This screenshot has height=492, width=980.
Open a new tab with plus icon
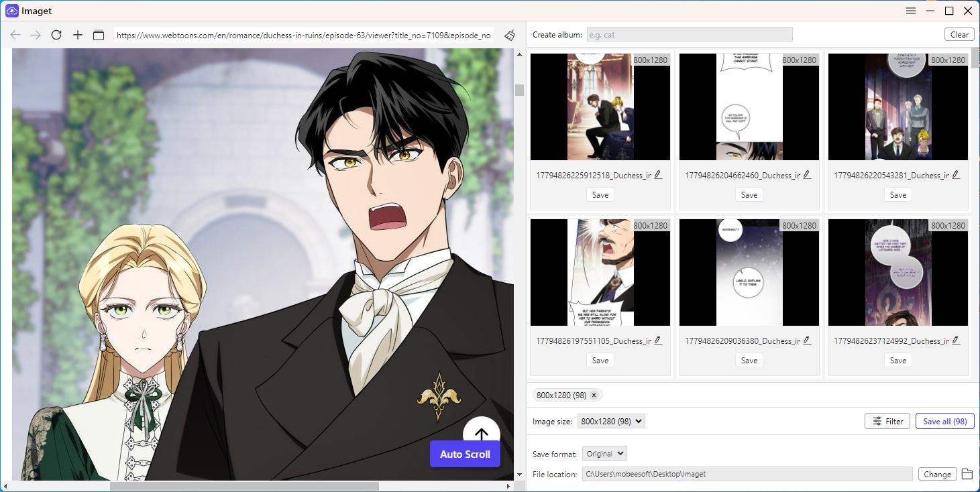pos(78,35)
